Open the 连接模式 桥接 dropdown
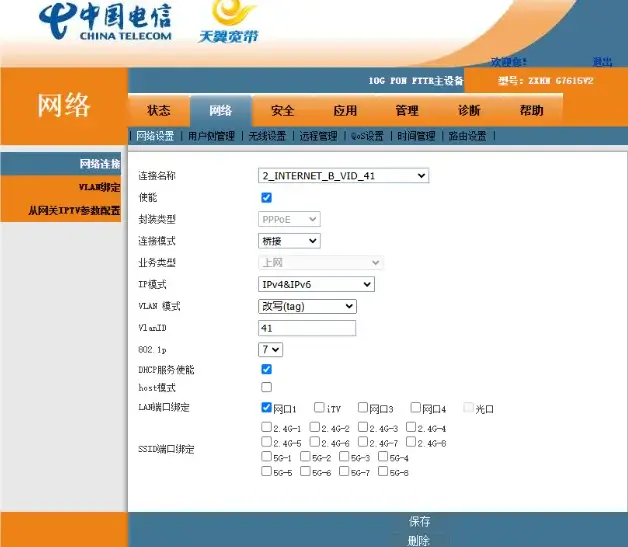 coord(289,241)
